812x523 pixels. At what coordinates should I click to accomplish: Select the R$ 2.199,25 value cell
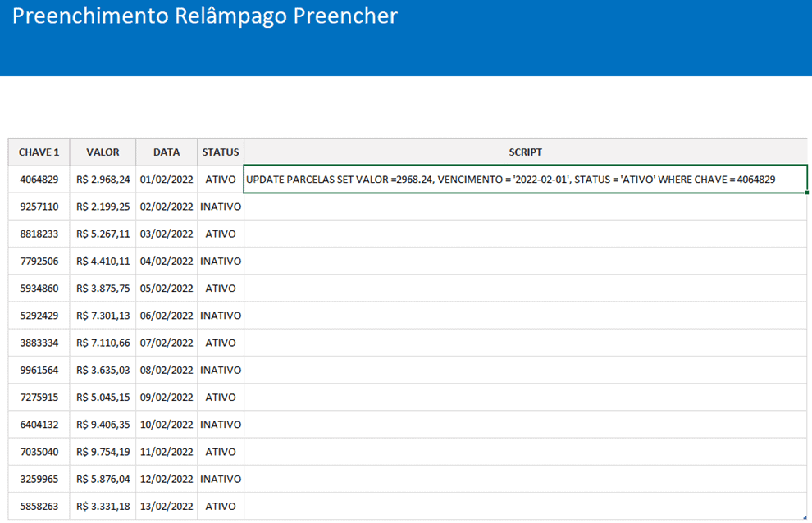tap(103, 207)
